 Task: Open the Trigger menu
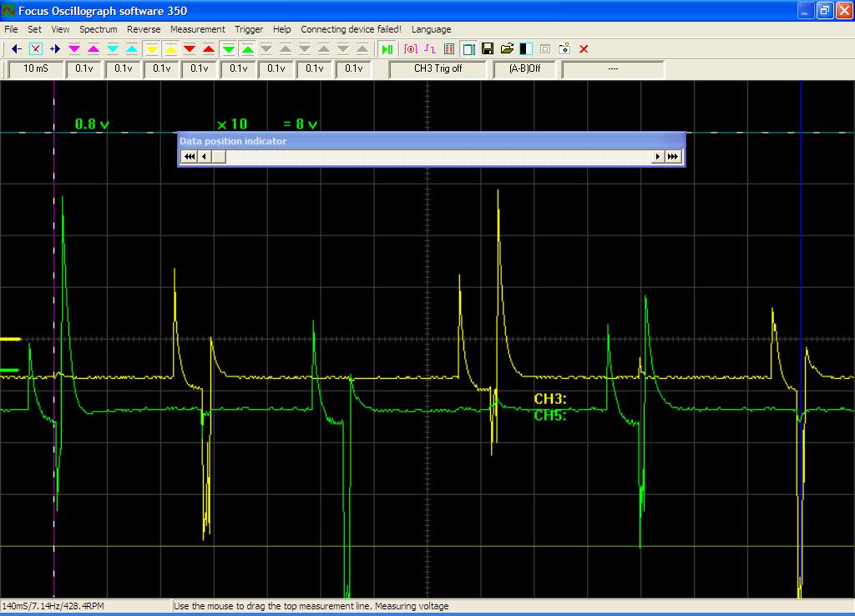pos(249,29)
